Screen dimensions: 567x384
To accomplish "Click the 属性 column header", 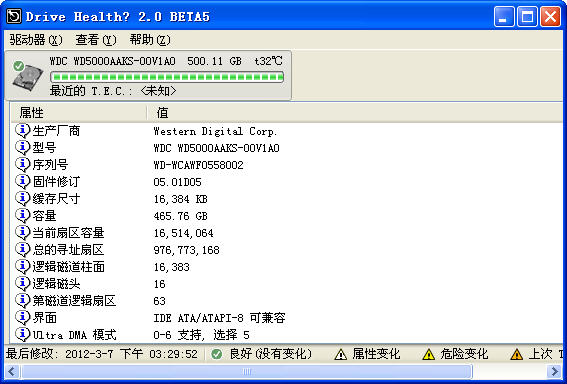I will [78, 113].
